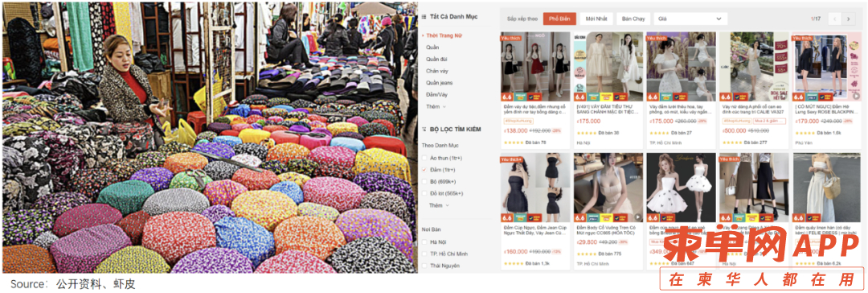Click the star rating next to Đã bán 78

(513, 142)
